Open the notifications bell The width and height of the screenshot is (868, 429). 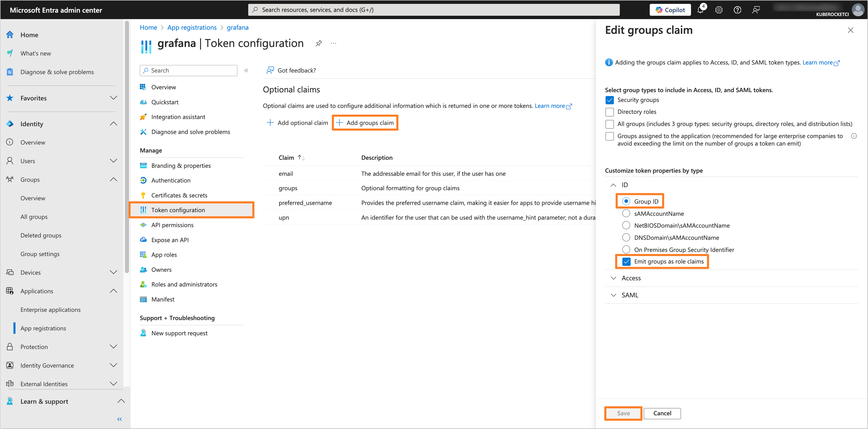(x=700, y=10)
